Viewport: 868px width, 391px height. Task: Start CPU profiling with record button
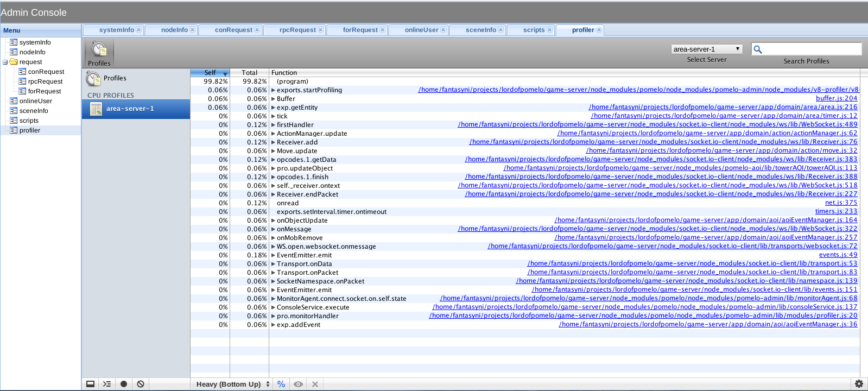(x=124, y=384)
